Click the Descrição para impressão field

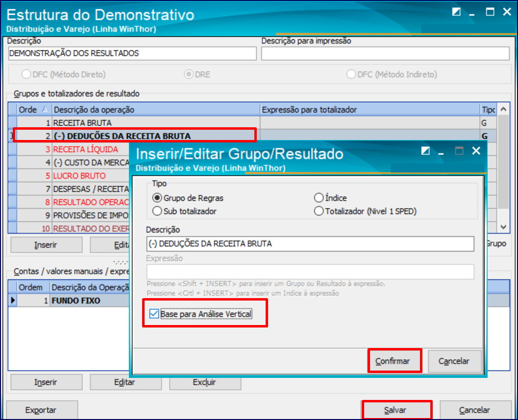[385, 53]
